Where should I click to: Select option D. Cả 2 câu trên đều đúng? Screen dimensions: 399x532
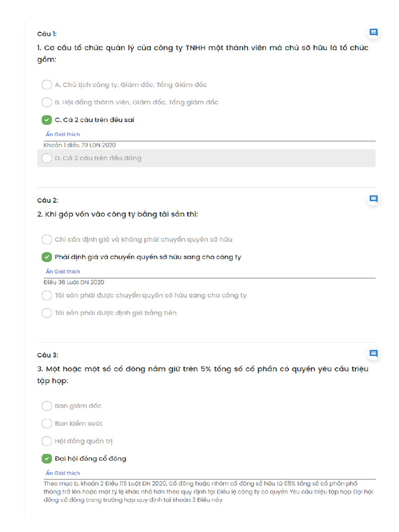click(x=47, y=158)
